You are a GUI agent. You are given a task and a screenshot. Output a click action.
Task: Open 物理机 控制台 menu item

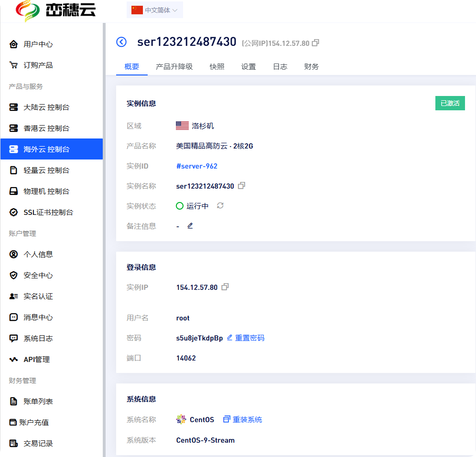(52, 191)
